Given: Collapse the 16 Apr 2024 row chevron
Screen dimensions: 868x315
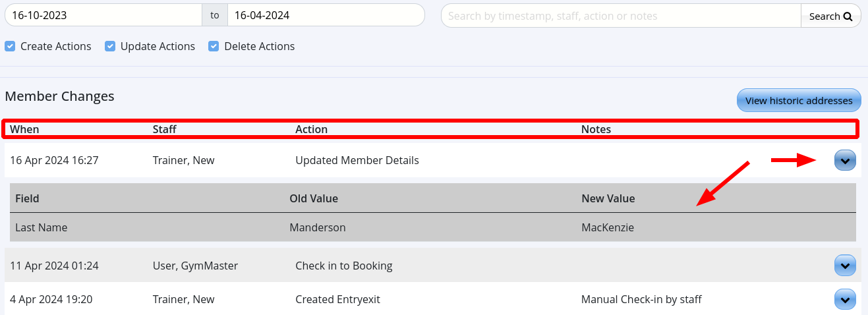Looking at the screenshot, I should click(845, 160).
